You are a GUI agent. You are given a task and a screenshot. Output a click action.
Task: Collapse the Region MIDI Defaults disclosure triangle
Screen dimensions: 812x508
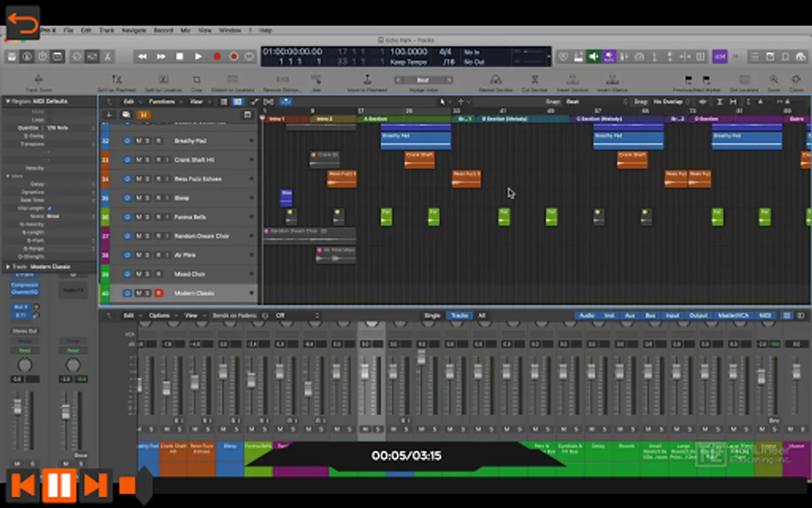click(8, 101)
